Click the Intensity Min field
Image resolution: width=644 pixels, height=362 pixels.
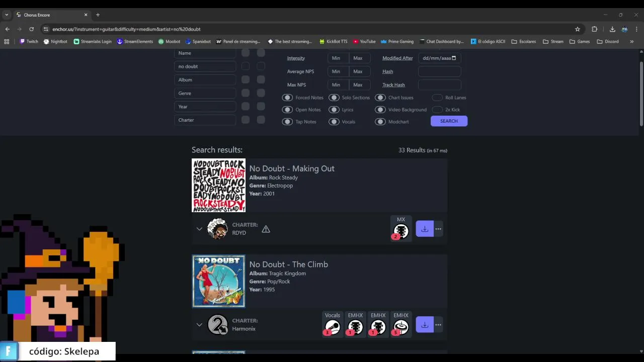pyautogui.click(x=338, y=58)
